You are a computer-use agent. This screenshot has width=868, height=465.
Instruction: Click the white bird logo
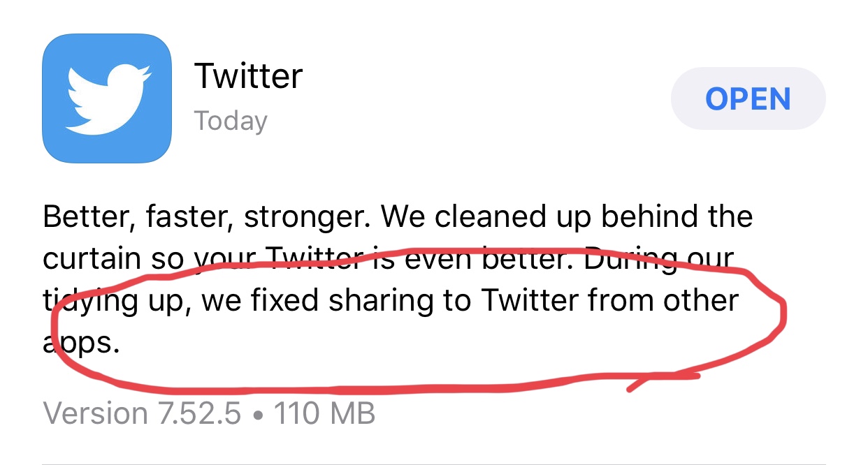[x=108, y=99]
